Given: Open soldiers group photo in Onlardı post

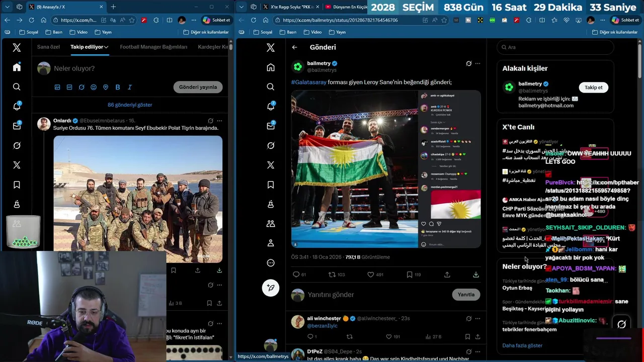Looking at the screenshot, I should 138,199.
